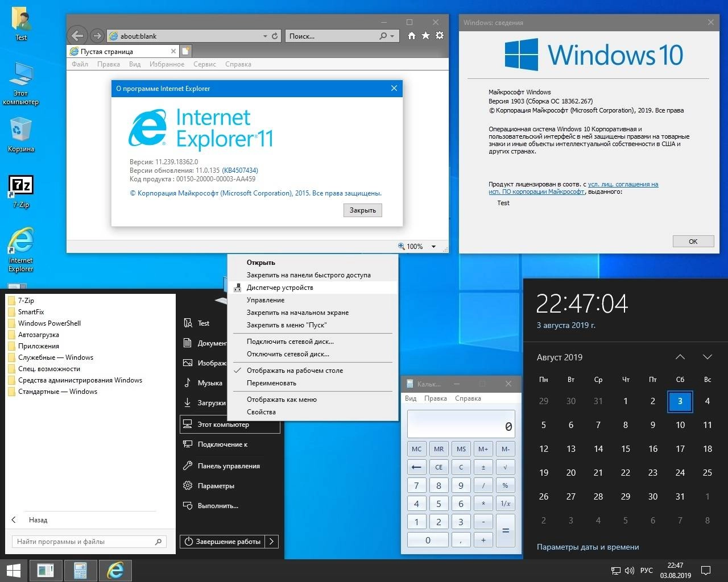Open the notification center icon
The width and height of the screenshot is (728, 582).
click(x=706, y=571)
